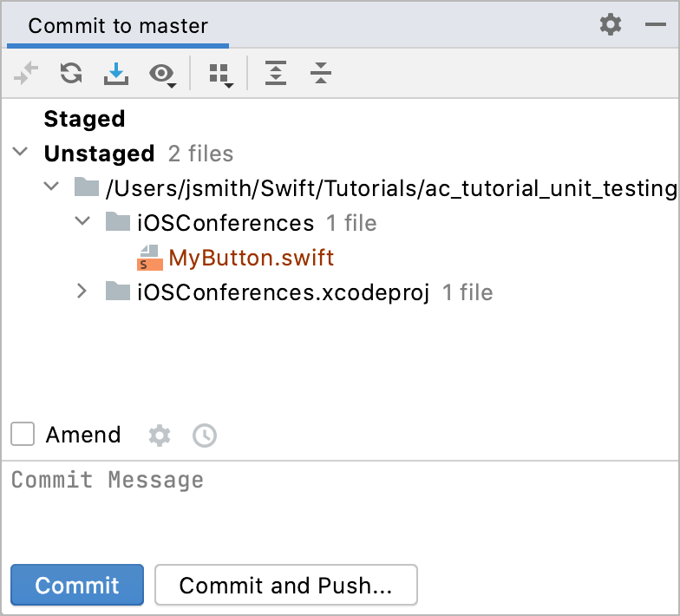Open tool window gear settings
This screenshot has height=616, width=680.
[x=611, y=24]
